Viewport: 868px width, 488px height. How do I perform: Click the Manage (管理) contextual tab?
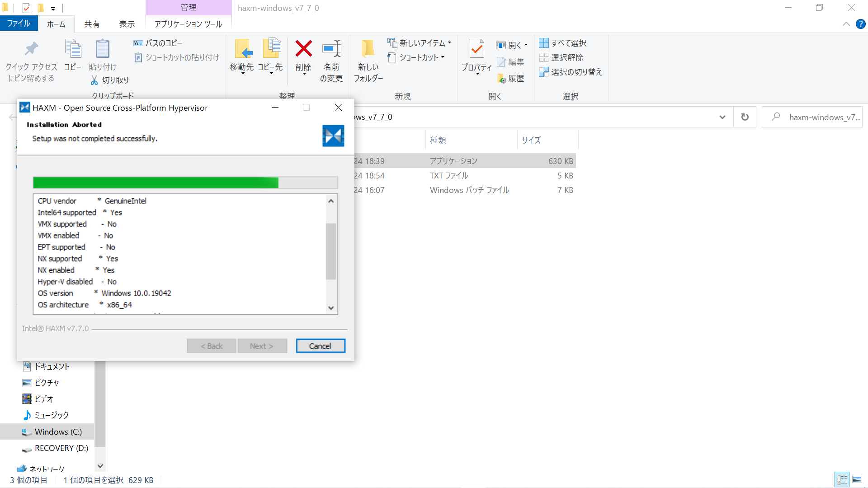point(189,7)
